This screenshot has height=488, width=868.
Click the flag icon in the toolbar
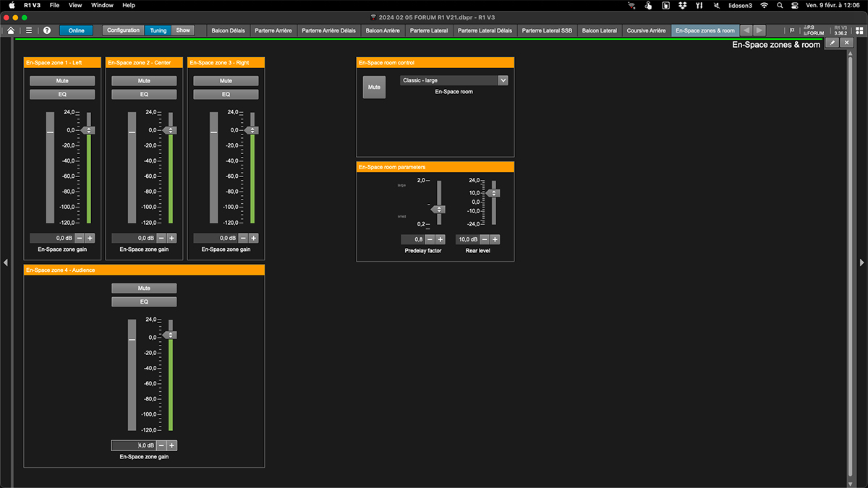[x=793, y=30]
